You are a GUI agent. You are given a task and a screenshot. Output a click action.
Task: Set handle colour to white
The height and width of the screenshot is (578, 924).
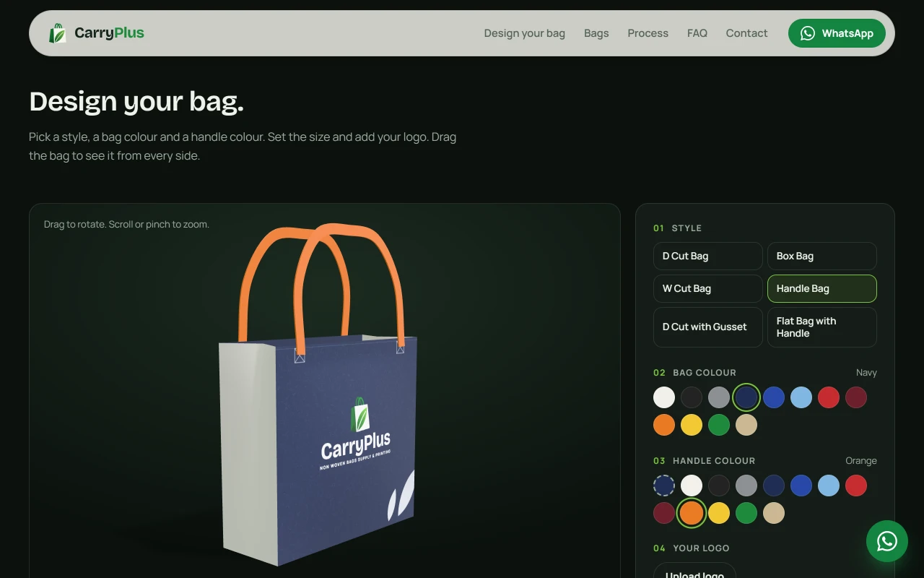[692, 486]
